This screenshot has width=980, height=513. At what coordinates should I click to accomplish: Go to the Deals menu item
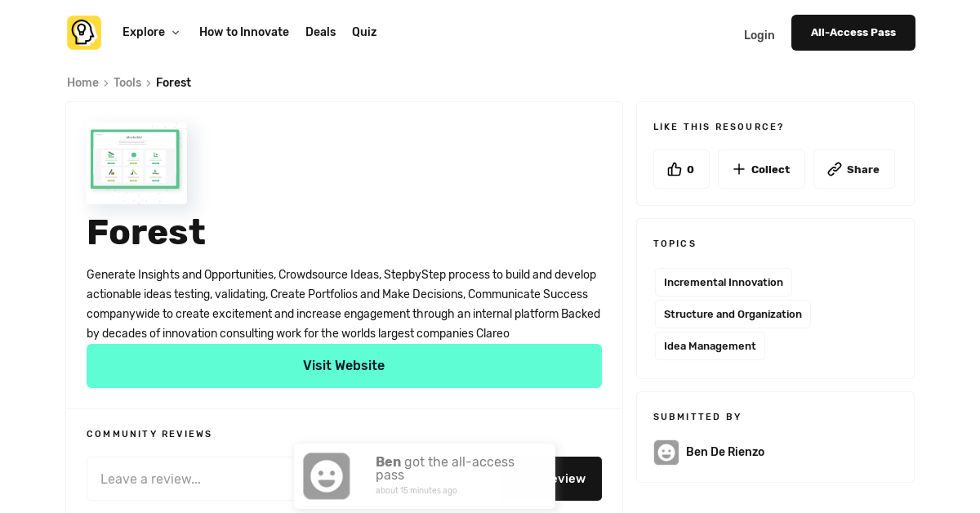(x=320, y=33)
